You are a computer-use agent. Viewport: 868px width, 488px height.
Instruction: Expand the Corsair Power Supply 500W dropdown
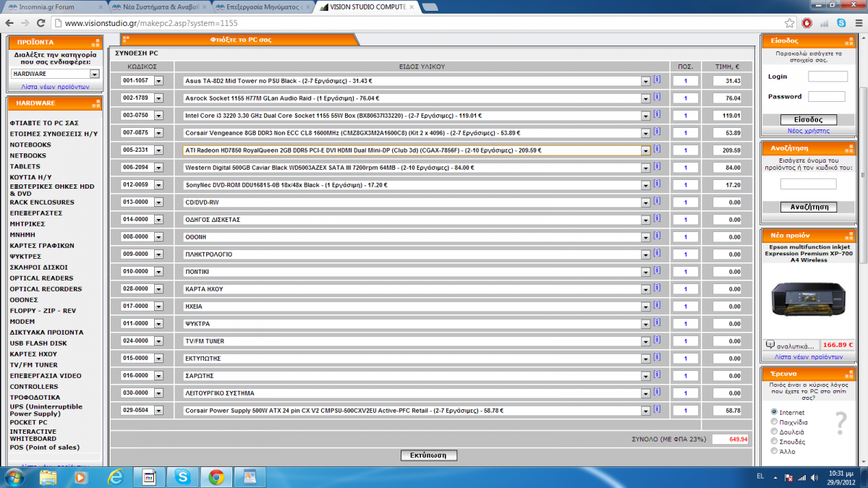tap(646, 411)
